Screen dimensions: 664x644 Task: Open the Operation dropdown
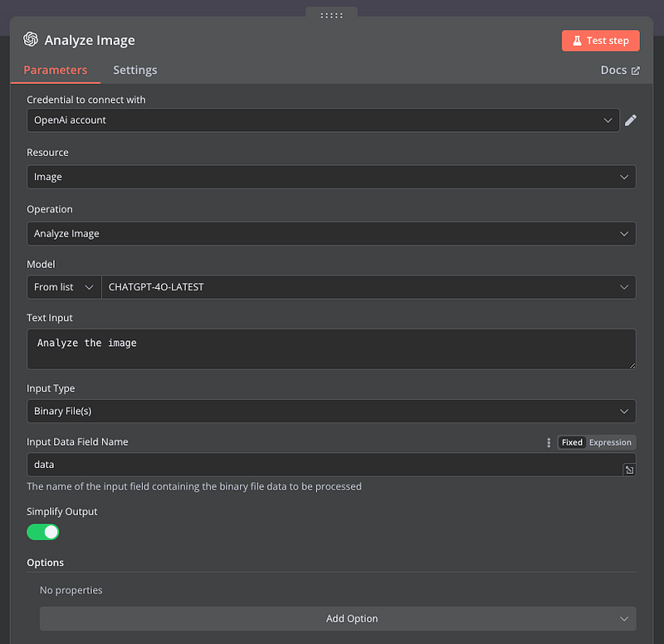331,233
